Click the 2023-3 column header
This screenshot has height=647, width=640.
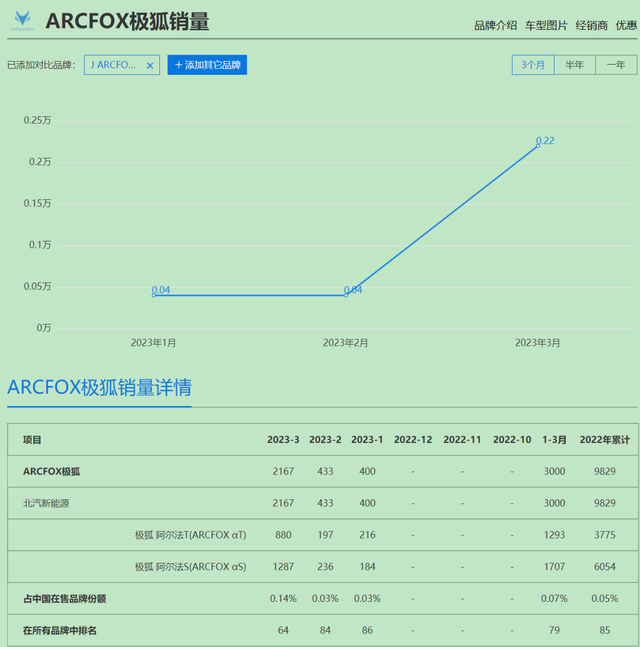coord(283,439)
